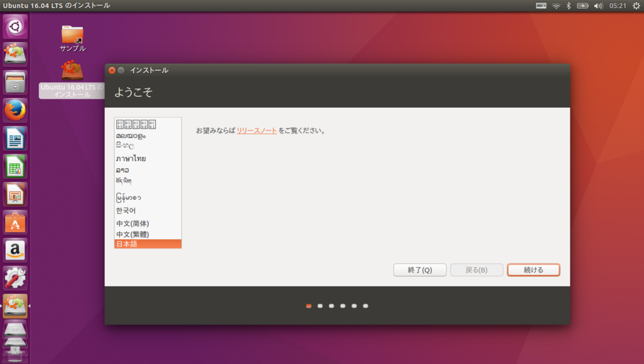Open LibreOffice Impress from launcher
The width and height of the screenshot is (644, 364).
[x=15, y=194]
